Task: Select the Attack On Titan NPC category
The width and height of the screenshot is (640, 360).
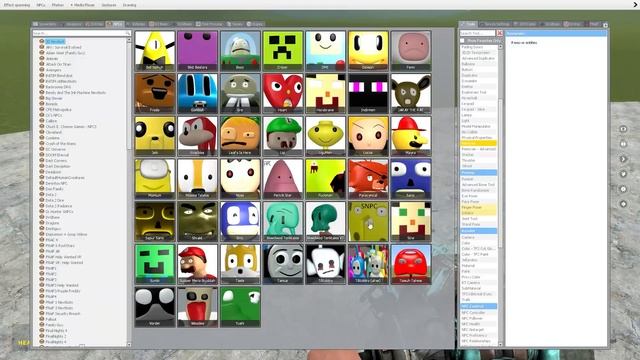Action: tap(58, 64)
